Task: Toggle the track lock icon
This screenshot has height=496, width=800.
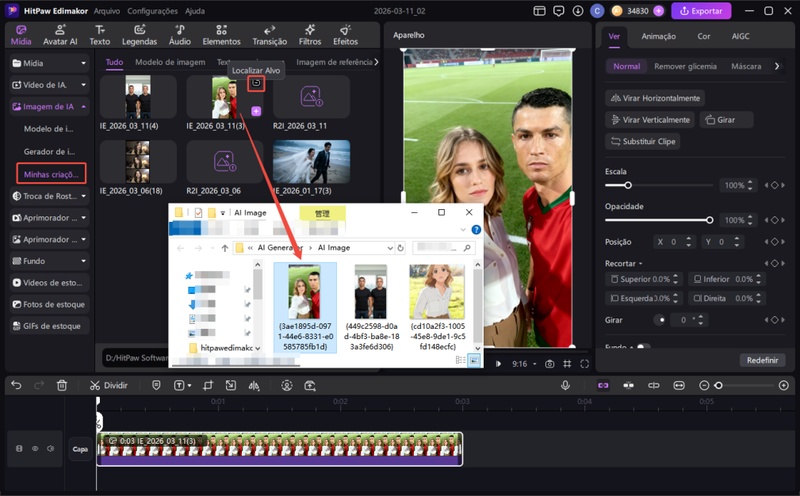Action: coord(19,449)
